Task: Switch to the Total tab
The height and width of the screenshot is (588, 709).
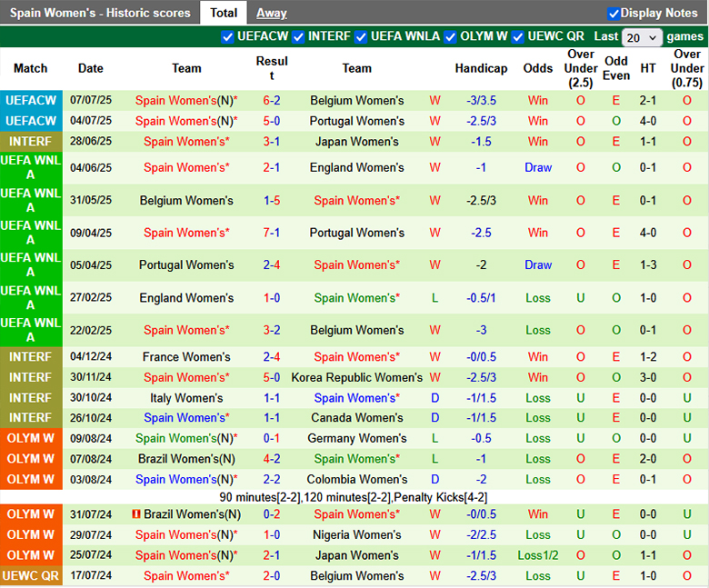Action: [x=224, y=13]
